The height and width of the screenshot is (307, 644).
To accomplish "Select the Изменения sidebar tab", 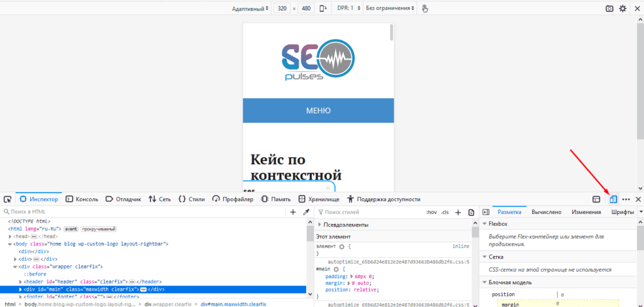I will [x=586, y=212].
